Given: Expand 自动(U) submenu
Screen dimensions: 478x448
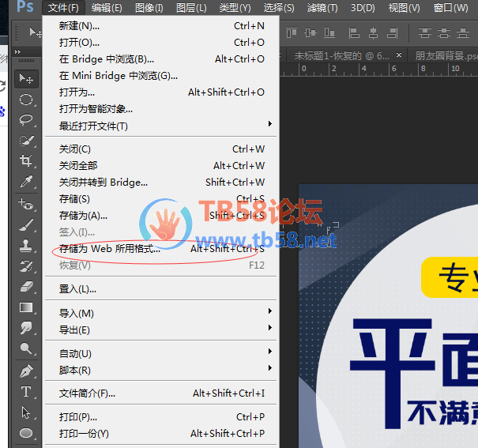Looking at the screenshot, I should (x=160, y=353).
